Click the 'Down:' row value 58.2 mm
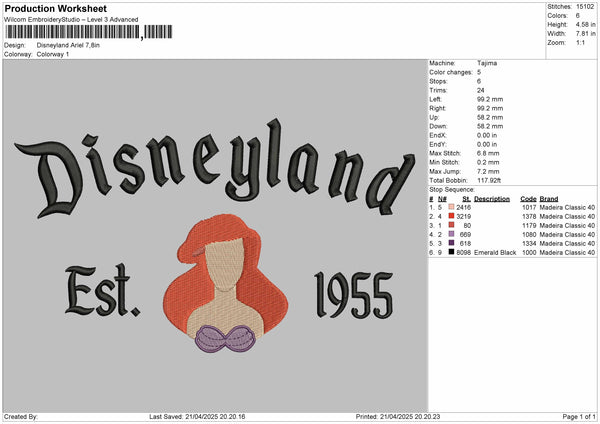Screen dimensions: 600x424 490,126
